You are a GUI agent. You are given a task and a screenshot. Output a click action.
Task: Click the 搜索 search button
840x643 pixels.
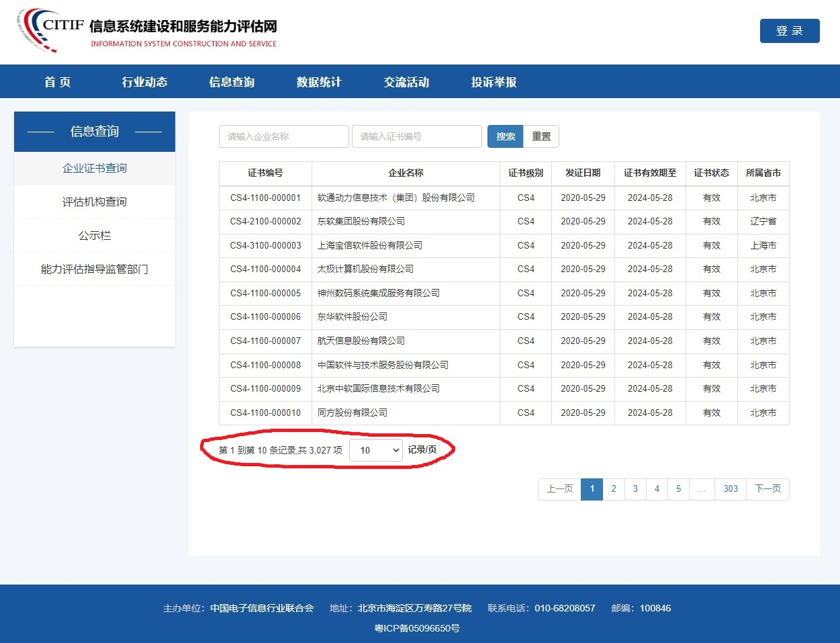506,136
